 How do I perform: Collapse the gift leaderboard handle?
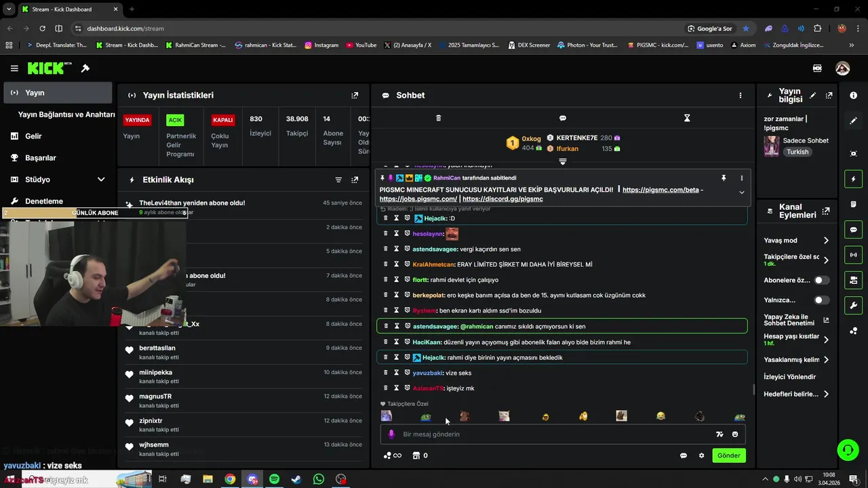[x=562, y=161]
